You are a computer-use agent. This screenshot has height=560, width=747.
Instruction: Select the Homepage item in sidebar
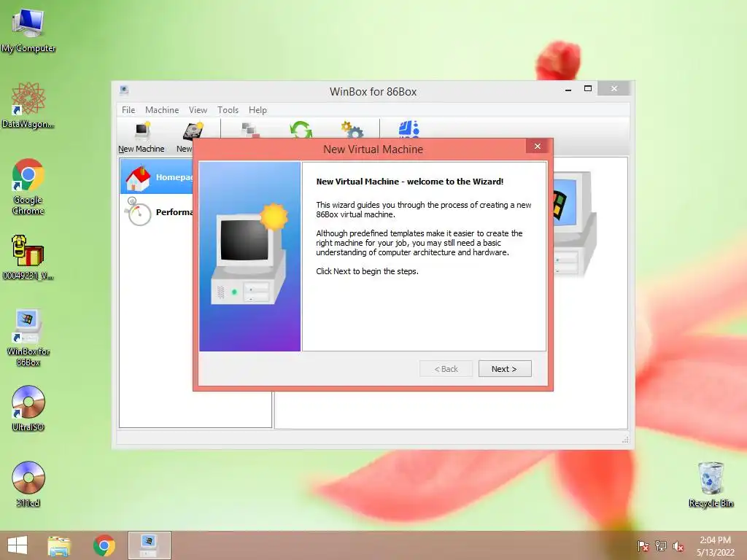pos(157,176)
